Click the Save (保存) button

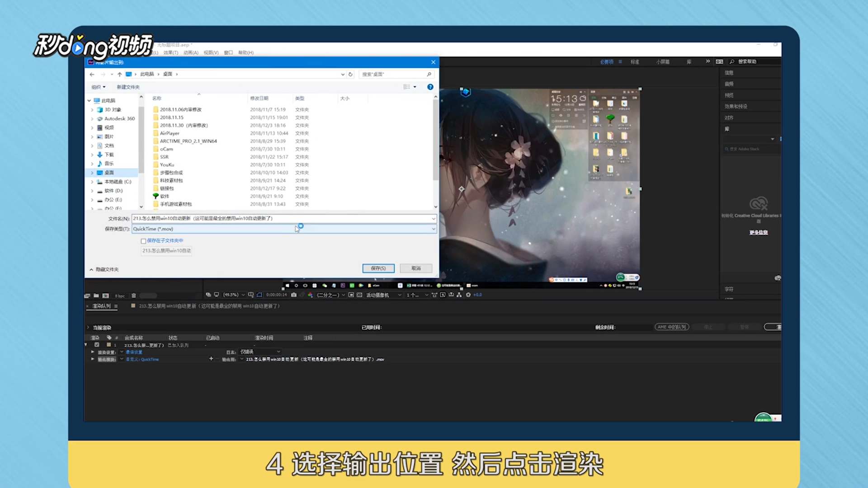pos(378,268)
